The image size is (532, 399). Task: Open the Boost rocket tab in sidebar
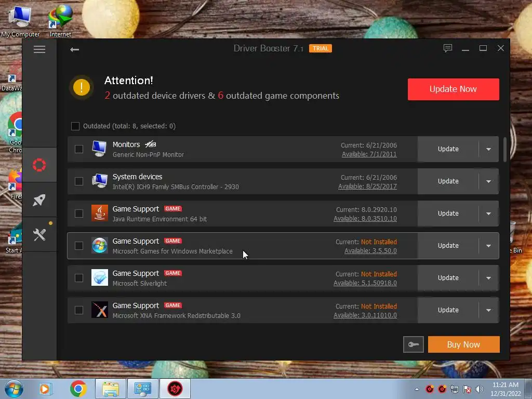pyautogui.click(x=39, y=200)
